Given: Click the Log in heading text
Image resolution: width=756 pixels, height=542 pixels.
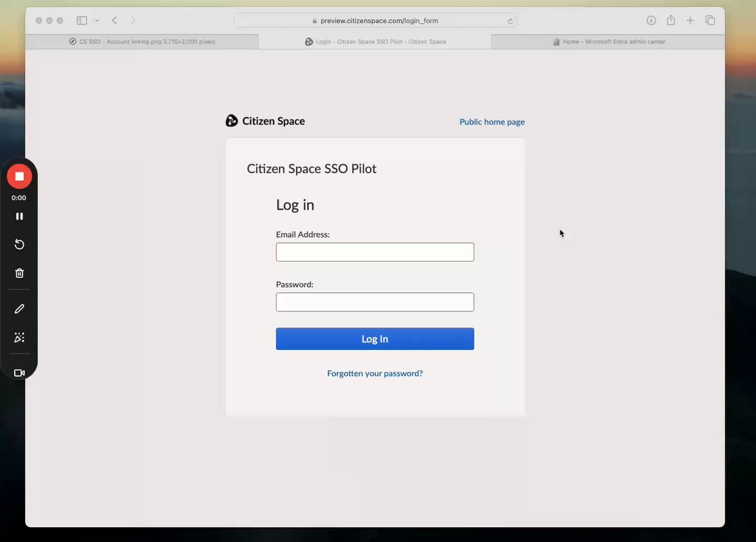Looking at the screenshot, I should point(295,205).
